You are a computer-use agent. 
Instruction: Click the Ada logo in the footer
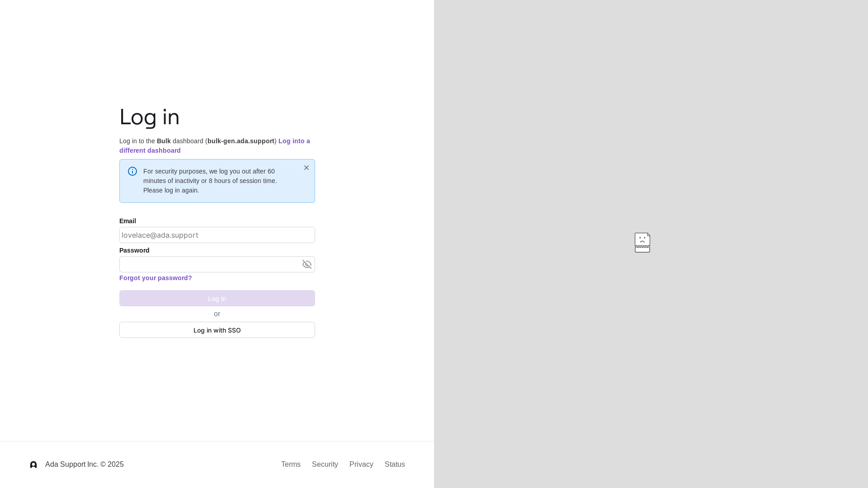coord(33,465)
